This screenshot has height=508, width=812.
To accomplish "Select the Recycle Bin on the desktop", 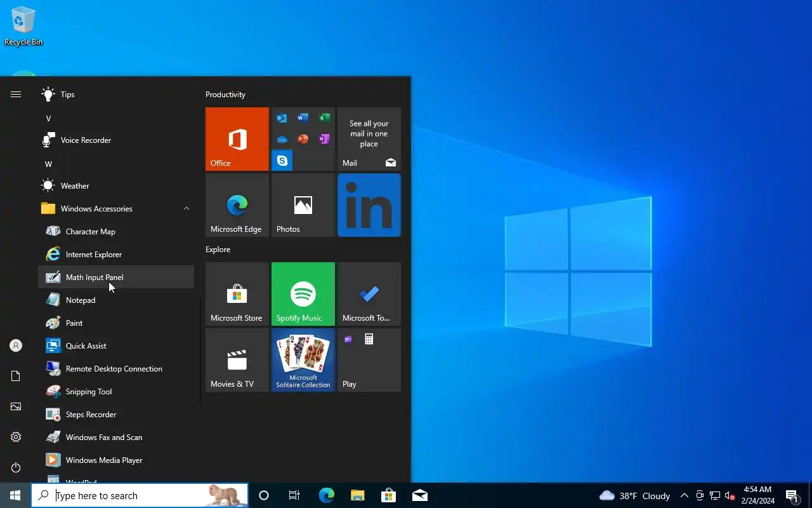I will click(23, 26).
